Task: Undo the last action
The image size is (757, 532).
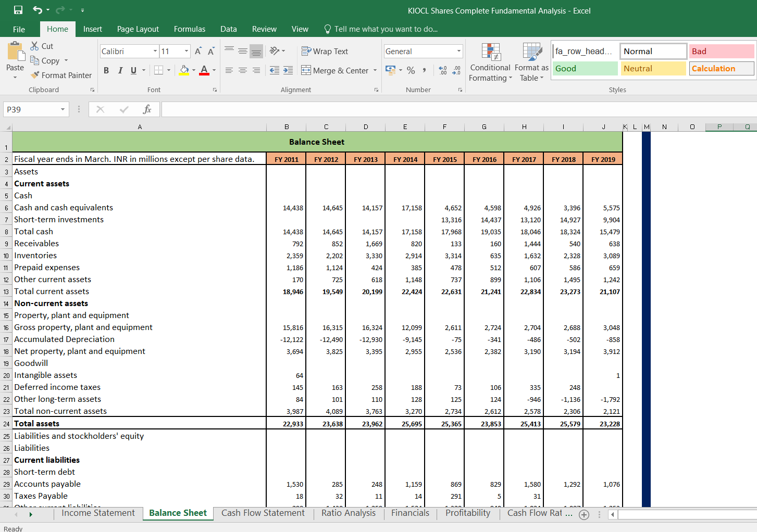Action: point(38,10)
